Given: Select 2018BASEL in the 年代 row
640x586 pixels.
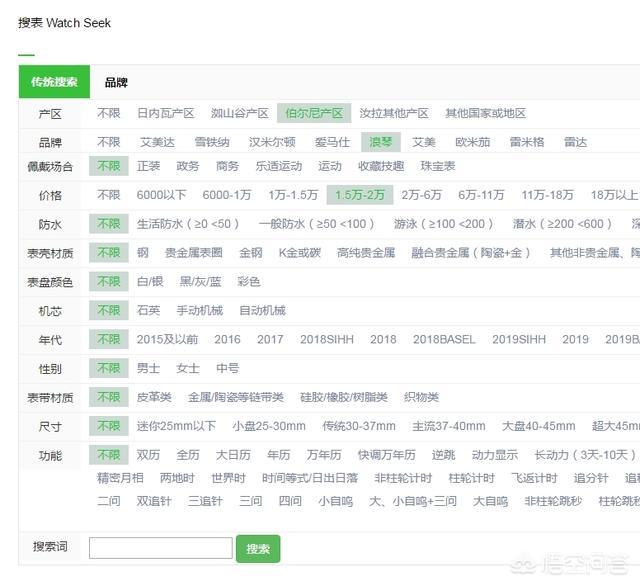Looking at the screenshot, I should [x=444, y=340].
